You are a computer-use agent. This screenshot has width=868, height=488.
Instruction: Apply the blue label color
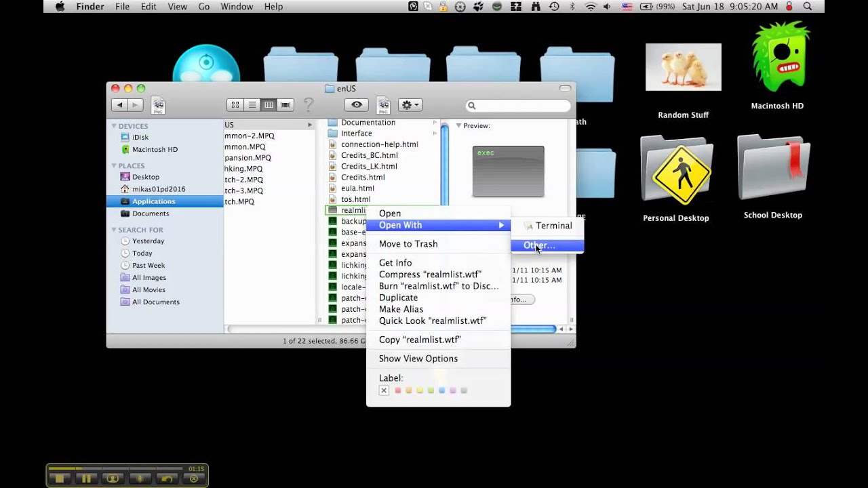click(441, 390)
